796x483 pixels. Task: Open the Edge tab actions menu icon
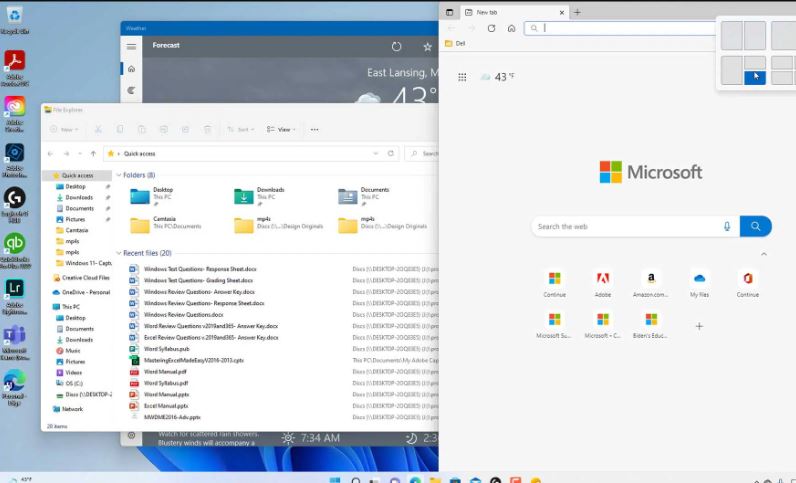click(x=450, y=12)
